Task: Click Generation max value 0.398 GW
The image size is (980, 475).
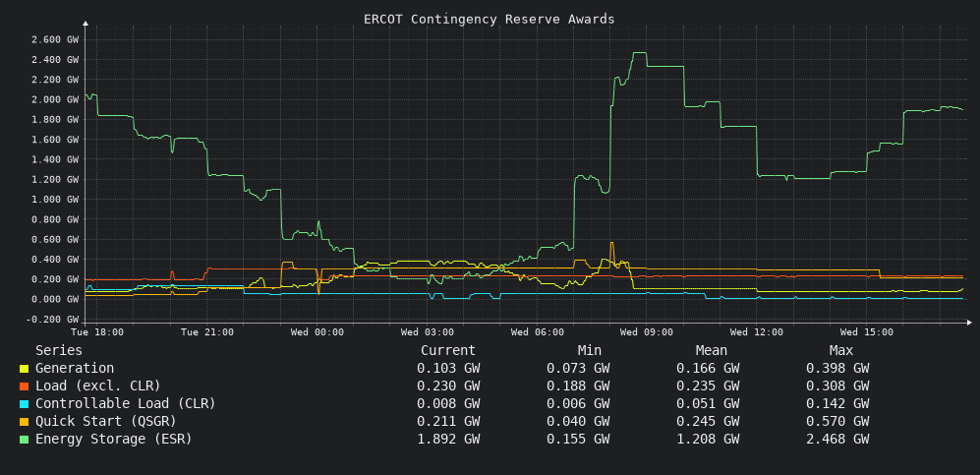Action: coord(837,369)
